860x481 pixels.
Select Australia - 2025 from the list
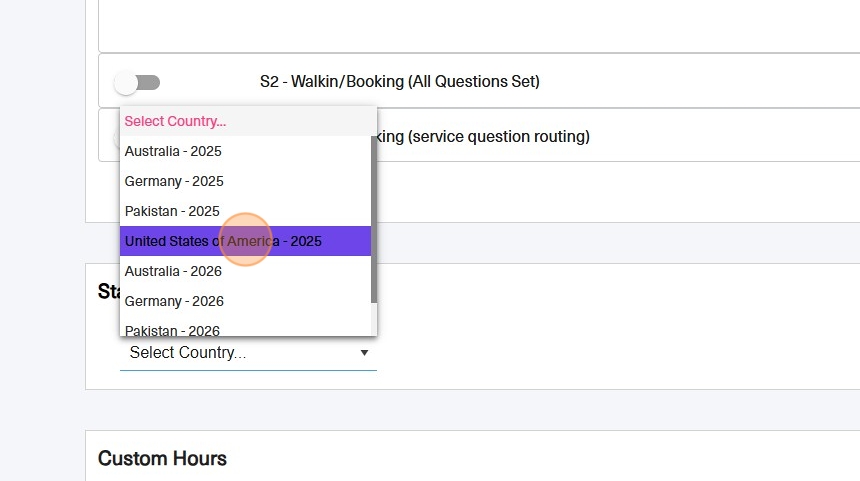tap(173, 151)
